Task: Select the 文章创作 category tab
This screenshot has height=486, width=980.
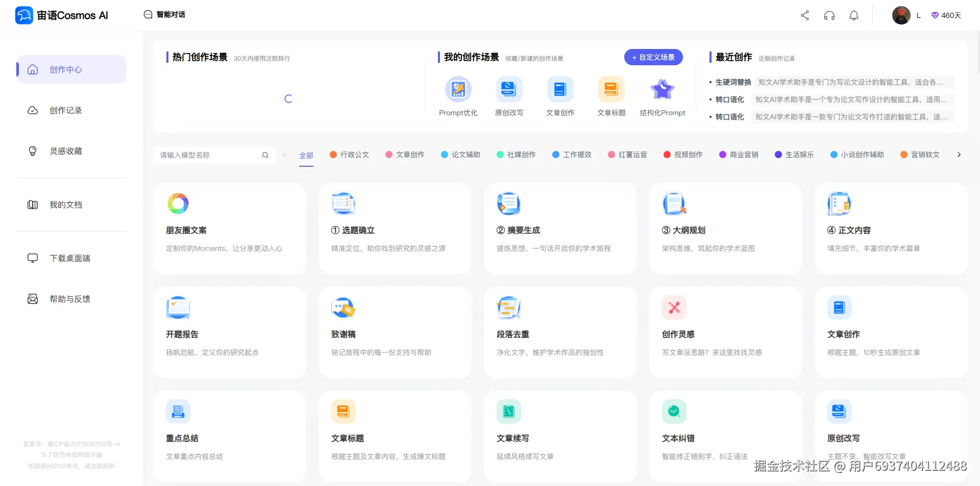Action: click(405, 155)
